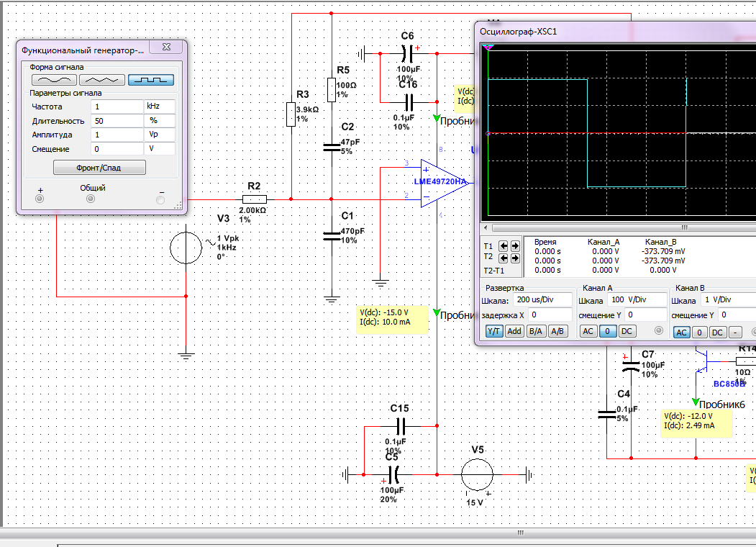The width and height of the screenshot is (756, 547).
Task: Open the kHz frequency unit selector
Action: click(x=159, y=107)
